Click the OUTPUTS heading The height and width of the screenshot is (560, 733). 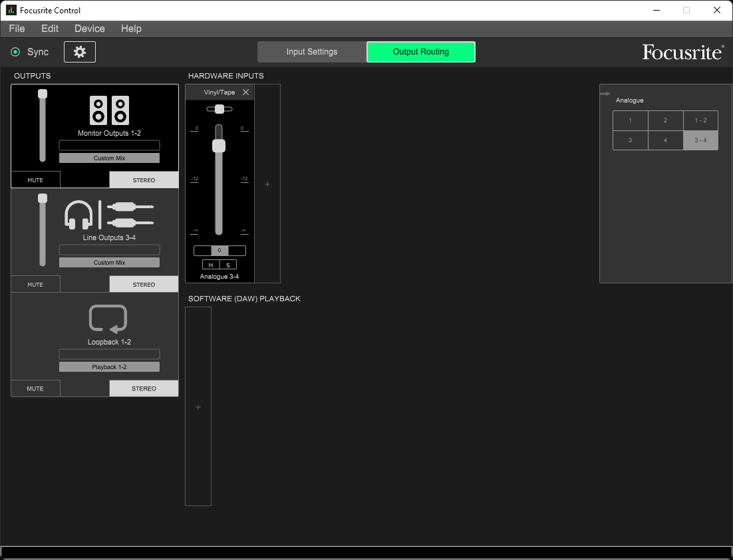coord(32,76)
